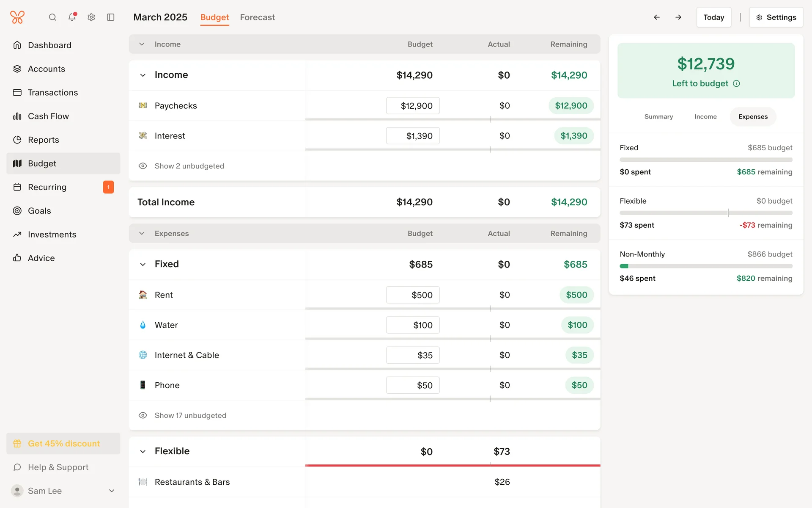Open the notifications bell
The width and height of the screenshot is (812, 508).
pyautogui.click(x=72, y=17)
